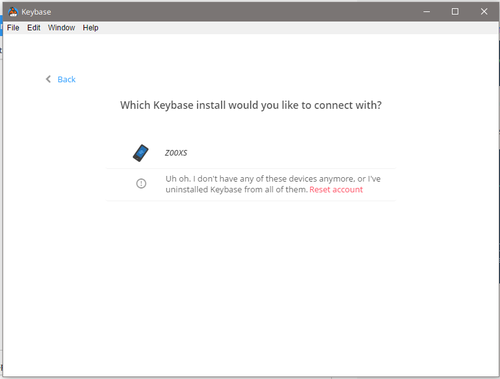The width and height of the screenshot is (500, 379).
Task: Open the Window menu
Action: tap(61, 28)
